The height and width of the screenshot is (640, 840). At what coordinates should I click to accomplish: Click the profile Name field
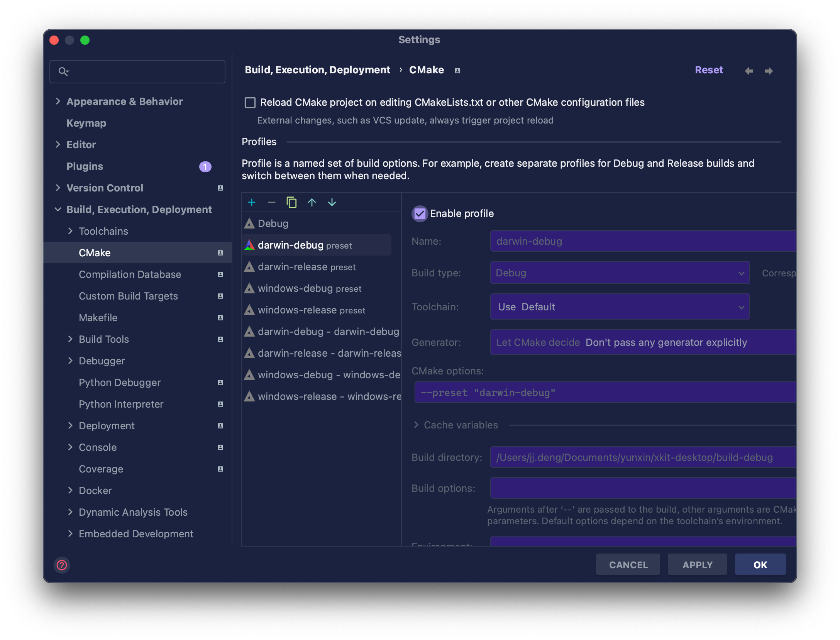click(643, 241)
